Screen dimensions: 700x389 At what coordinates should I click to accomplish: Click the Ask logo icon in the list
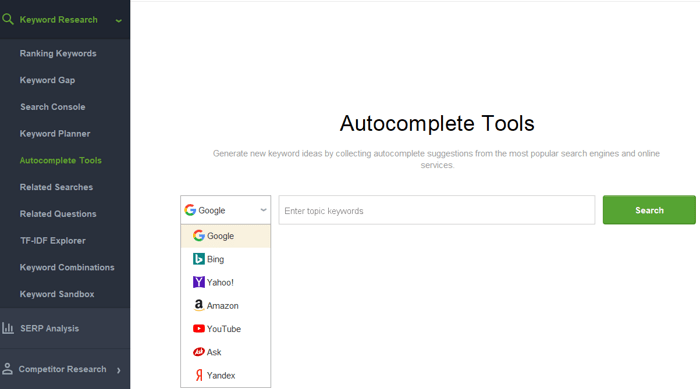coord(199,352)
